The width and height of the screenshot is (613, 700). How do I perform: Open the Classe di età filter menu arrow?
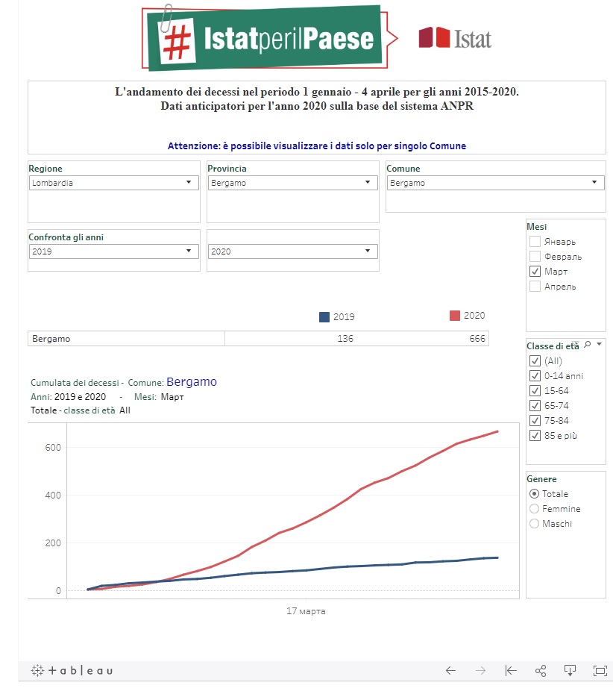tap(599, 344)
